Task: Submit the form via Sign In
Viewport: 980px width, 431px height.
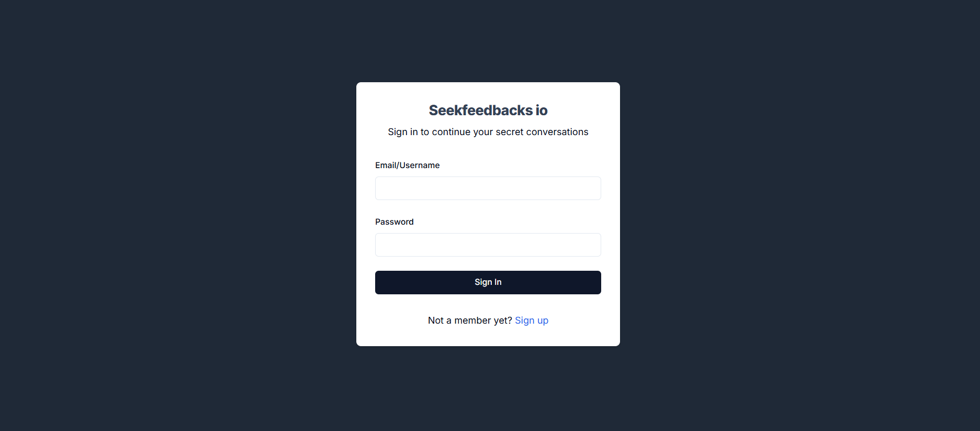Action: (x=488, y=282)
